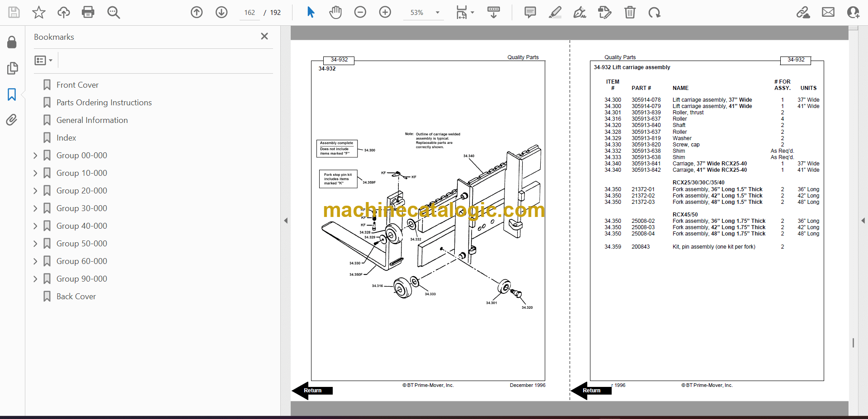Send the file by email envelope icon
The height and width of the screenshot is (419, 868).
click(828, 12)
